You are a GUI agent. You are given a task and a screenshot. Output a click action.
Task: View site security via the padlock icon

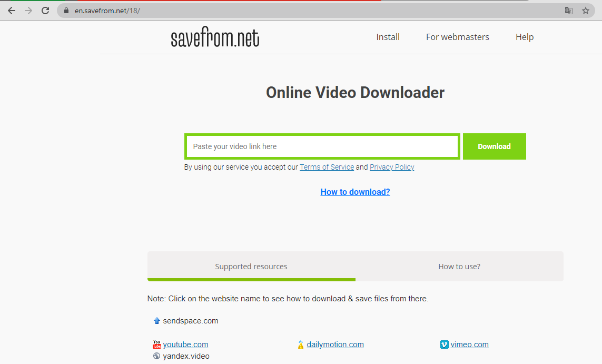click(x=66, y=11)
